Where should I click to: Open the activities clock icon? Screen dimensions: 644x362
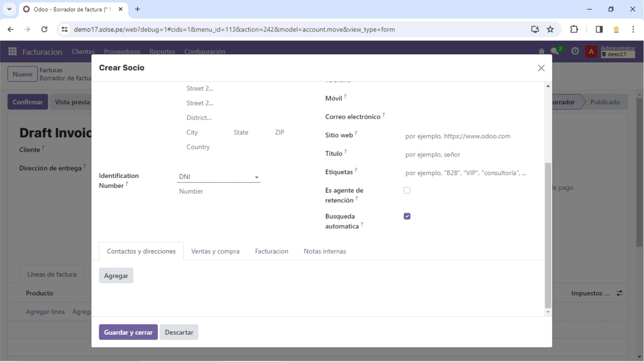click(575, 51)
